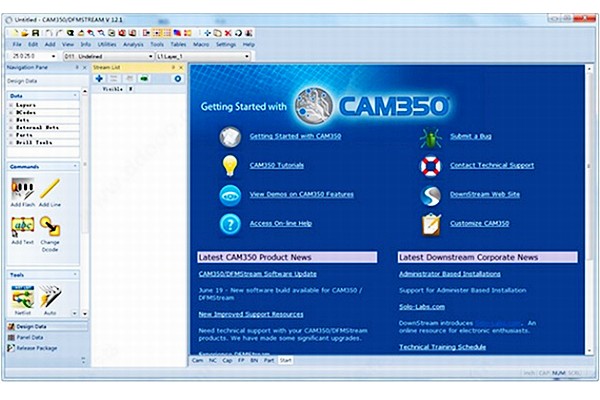The width and height of the screenshot is (600, 400).
Task: Open the Macro menu
Action: coord(201,44)
